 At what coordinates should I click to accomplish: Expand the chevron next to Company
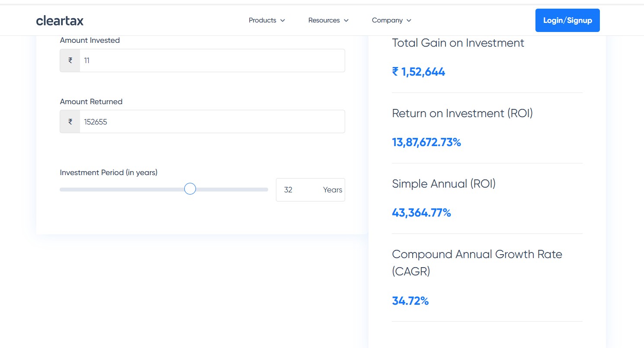point(409,20)
